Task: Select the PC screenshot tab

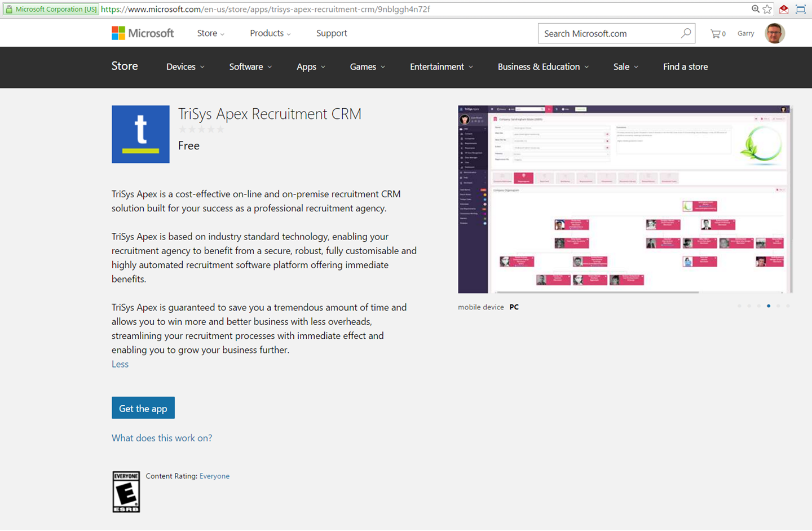Action: (x=514, y=307)
